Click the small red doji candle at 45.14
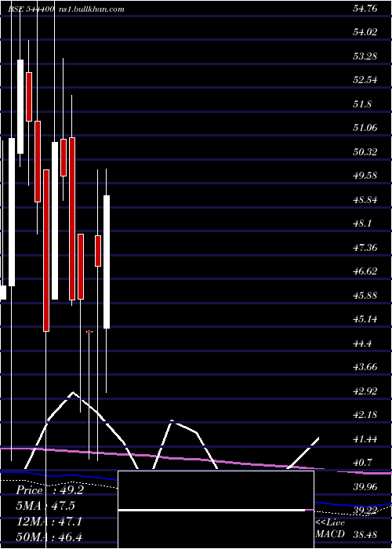This screenshot has height=549, width=392. pyautogui.click(x=89, y=331)
